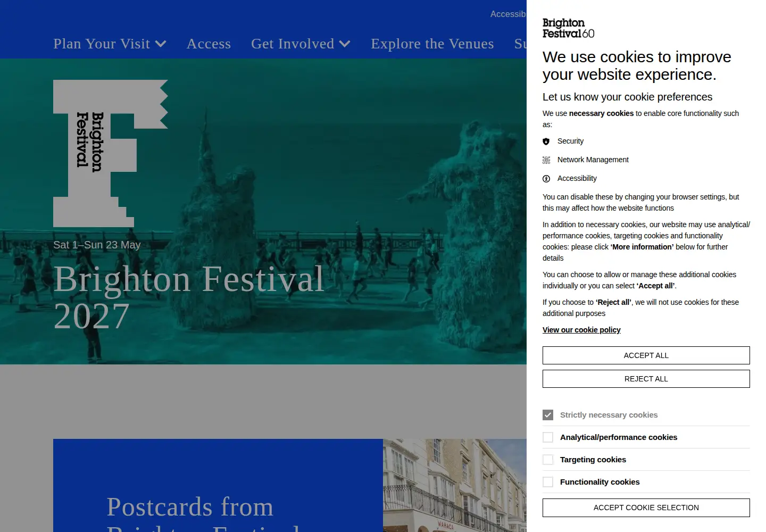
Task: Click the ACCEPT ALL button
Action: click(646, 355)
